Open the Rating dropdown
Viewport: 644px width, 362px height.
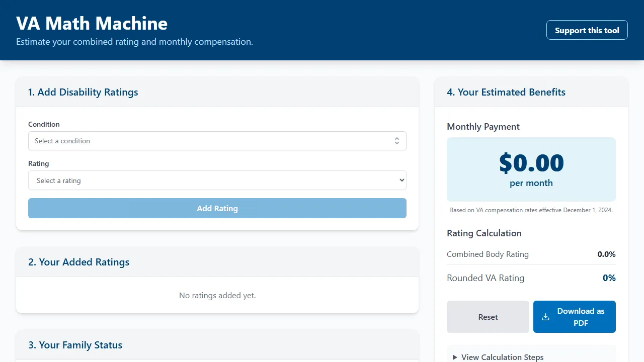pyautogui.click(x=217, y=180)
